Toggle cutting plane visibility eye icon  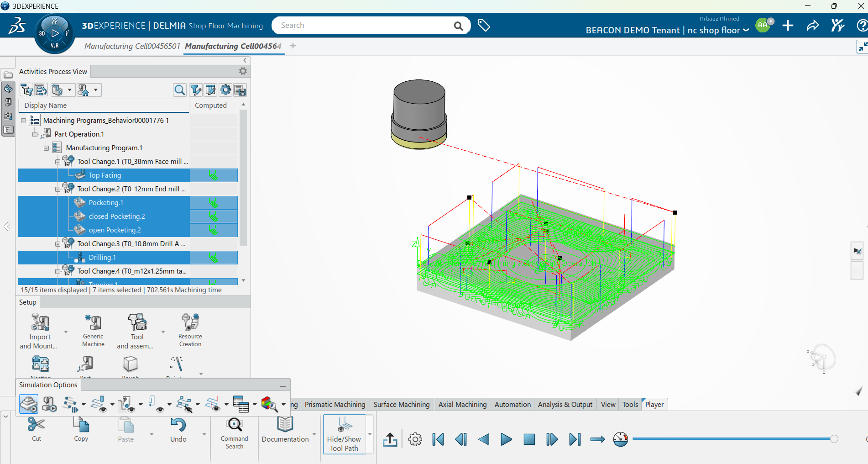213,404
